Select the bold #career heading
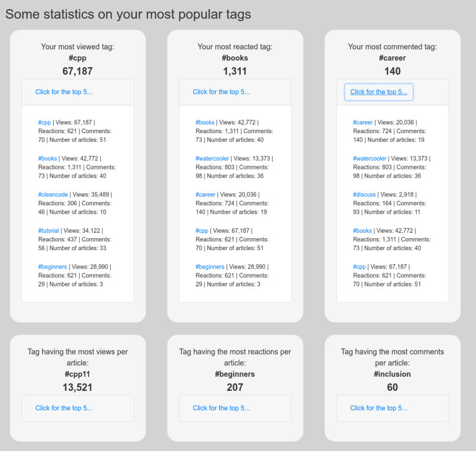 [392, 58]
